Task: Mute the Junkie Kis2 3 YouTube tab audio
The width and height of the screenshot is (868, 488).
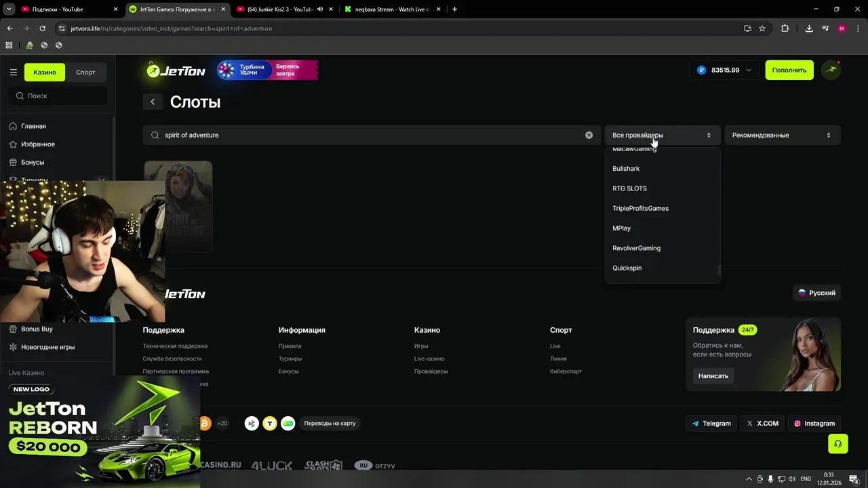Action: coord(320,9)
